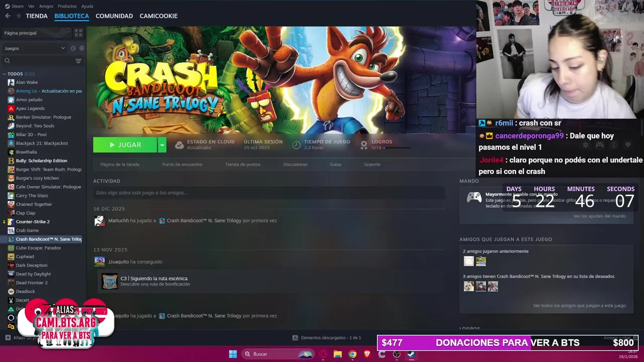Click the activity comment input field

pos(269,193)
